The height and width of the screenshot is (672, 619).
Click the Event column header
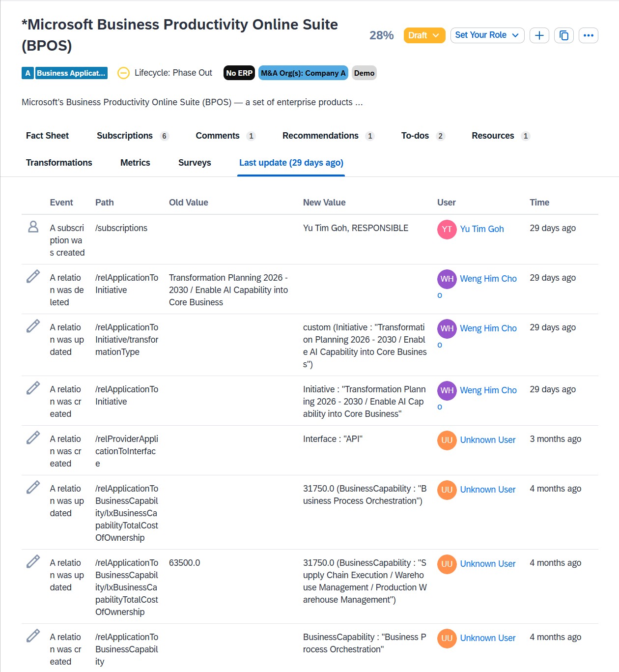61,203
